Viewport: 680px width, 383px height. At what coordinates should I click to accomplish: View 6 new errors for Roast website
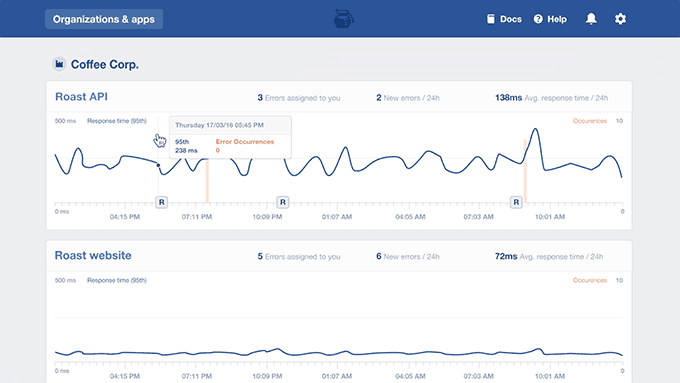(x=408, y=257)
